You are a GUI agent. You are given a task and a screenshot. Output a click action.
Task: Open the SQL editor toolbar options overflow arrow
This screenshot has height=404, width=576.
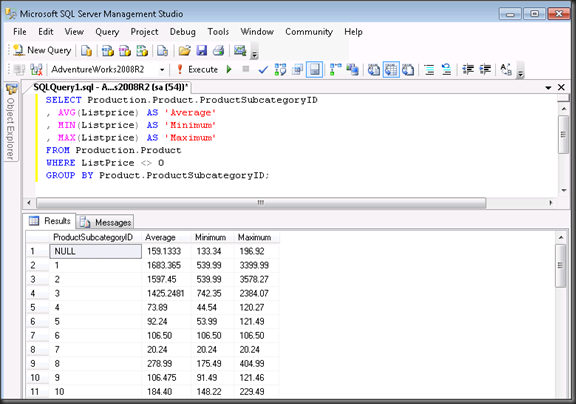point(520,71)
